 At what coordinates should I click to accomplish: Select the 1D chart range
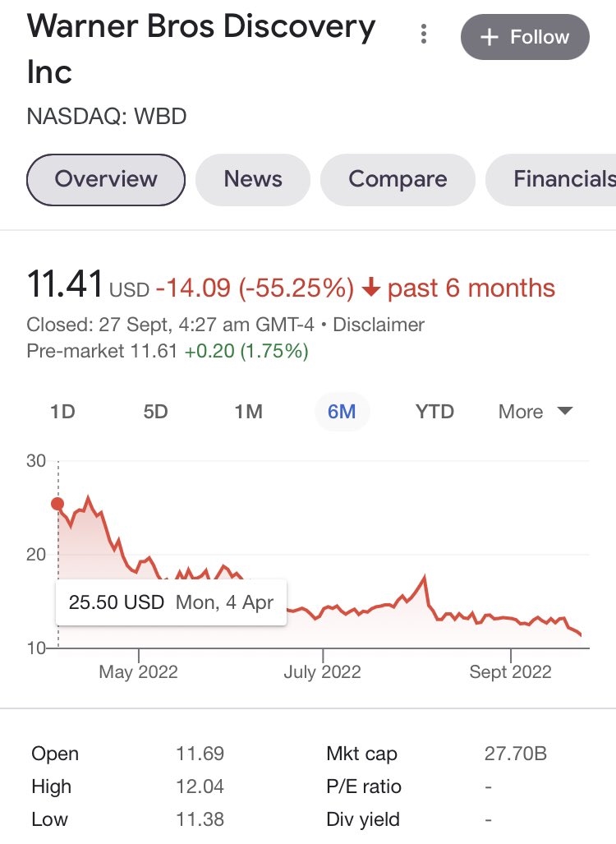(x=62, y=412)
